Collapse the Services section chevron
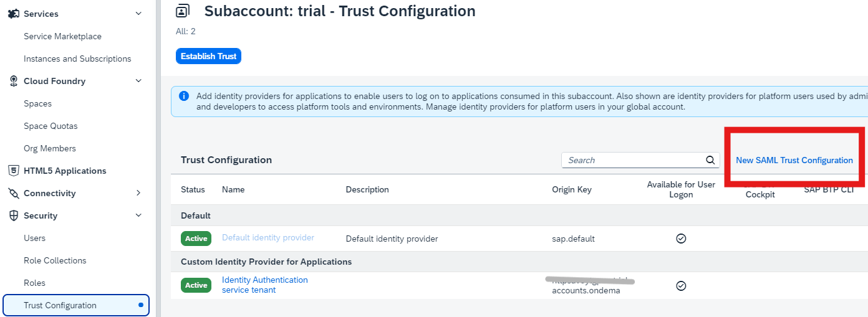This screenshot has height=317, width=868. coord(138,14)
